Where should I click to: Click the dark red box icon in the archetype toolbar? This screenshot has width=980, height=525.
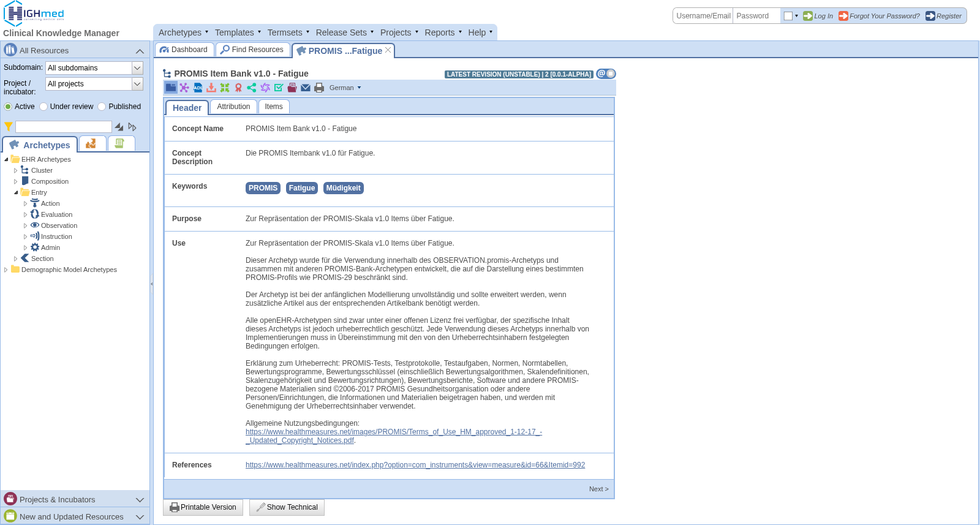(292, 88)
